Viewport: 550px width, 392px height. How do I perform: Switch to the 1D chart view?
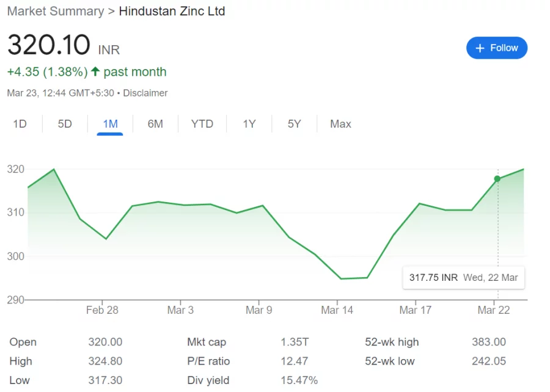tap(20, 123)
